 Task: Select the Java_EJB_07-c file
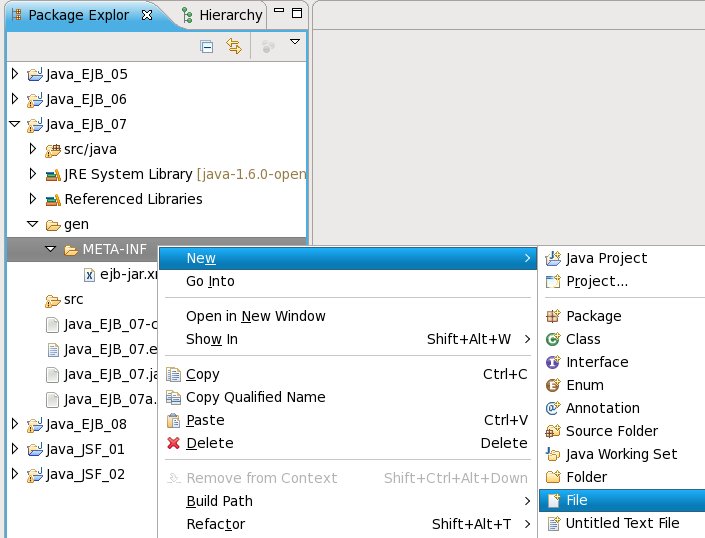pyautogui.click(x=110, y=324)
